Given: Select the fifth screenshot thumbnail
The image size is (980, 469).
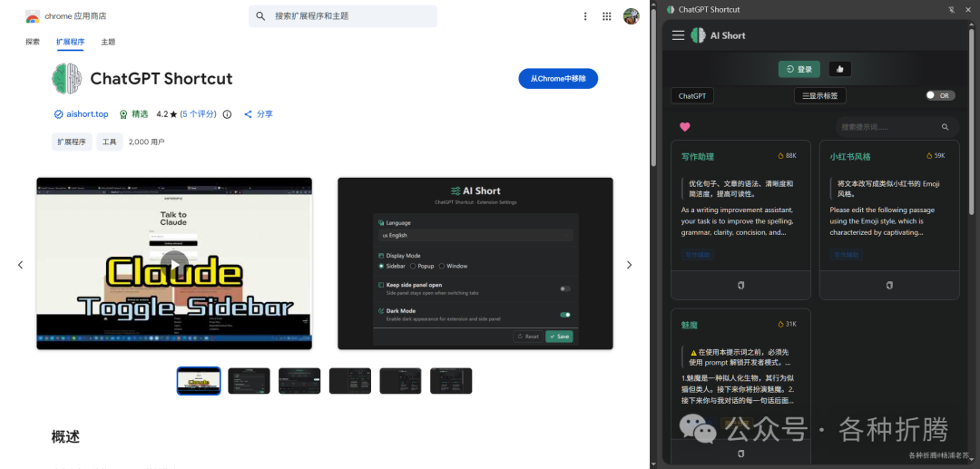Looking at the screenshot, I should click(401, 381).
